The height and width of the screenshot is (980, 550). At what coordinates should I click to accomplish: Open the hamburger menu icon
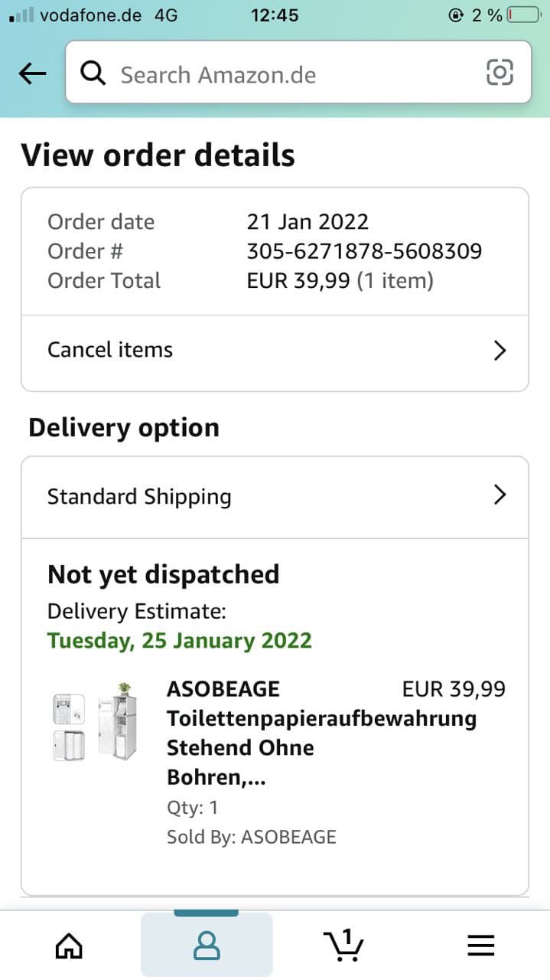click(481, 946)
